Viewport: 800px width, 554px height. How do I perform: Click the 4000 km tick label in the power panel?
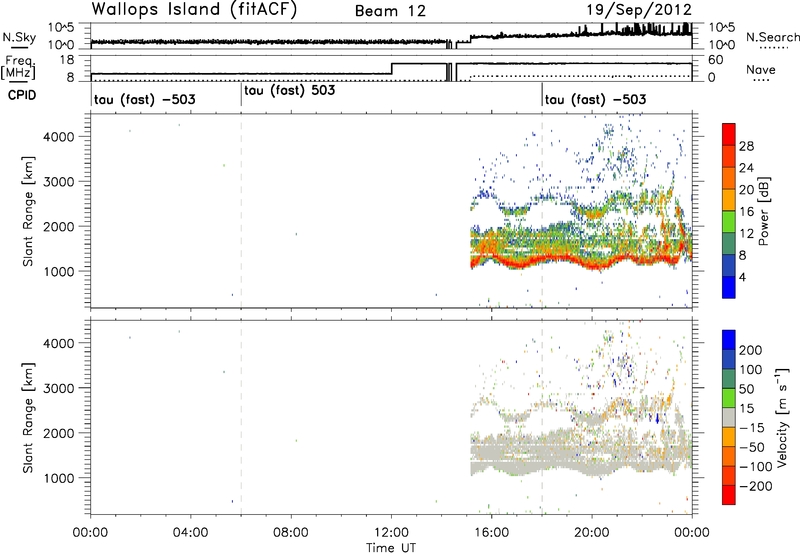pos(59,137)
